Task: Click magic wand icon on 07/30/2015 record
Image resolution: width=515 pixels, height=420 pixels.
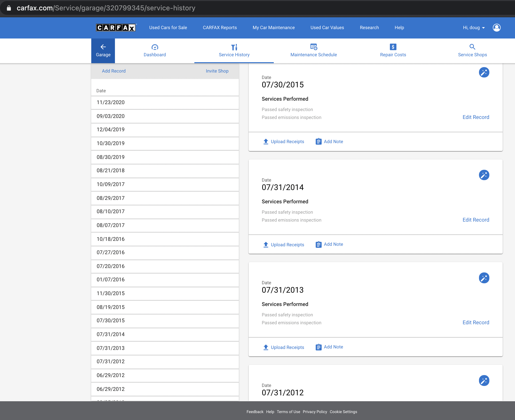Action: 484,72
